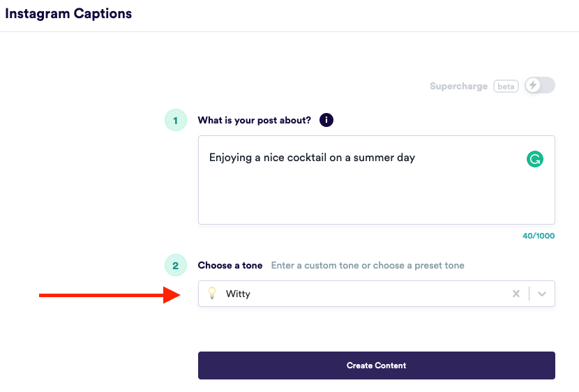This screenshot has height=392, width=579.
Task: Click the 40/1000 character counter
Action: [539, 236]
